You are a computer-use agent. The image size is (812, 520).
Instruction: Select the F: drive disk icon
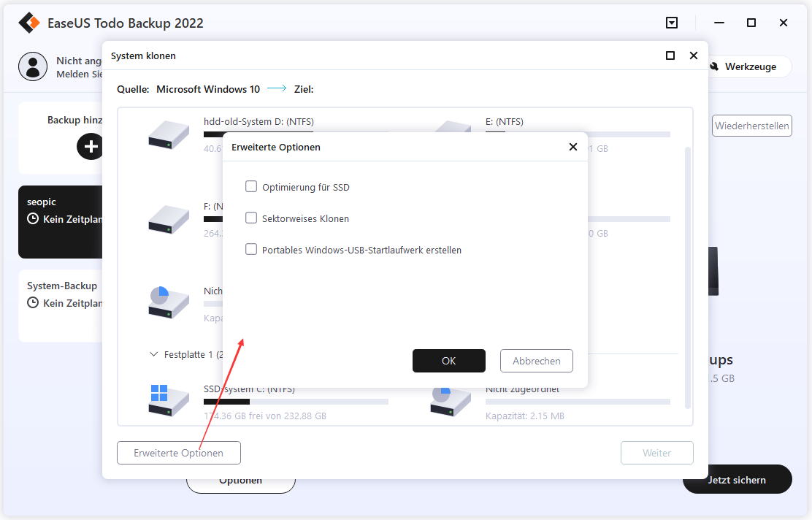(169, 219)
